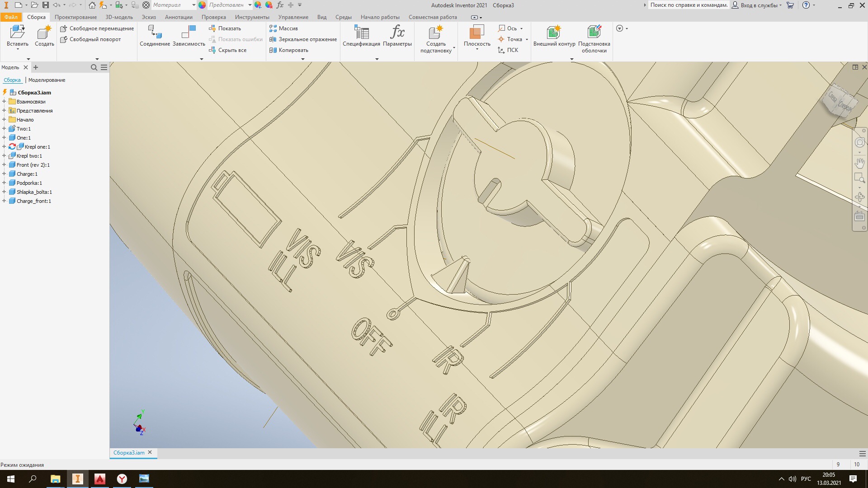Screen dimensions: 868x488
Task: Open the Parameters (Параметры) fx tool
Action: pos(397,33)
